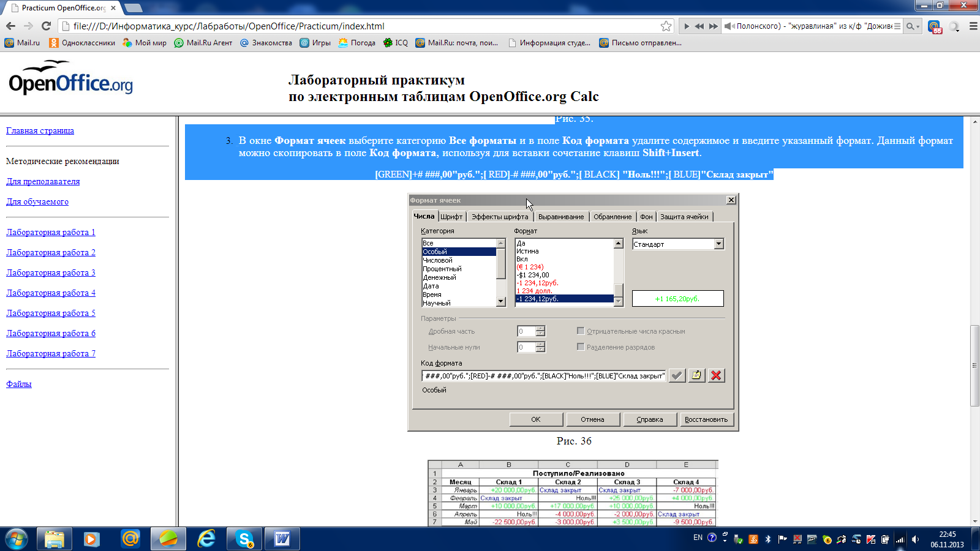Select Числовой in the Категория list

pos(459,260)
